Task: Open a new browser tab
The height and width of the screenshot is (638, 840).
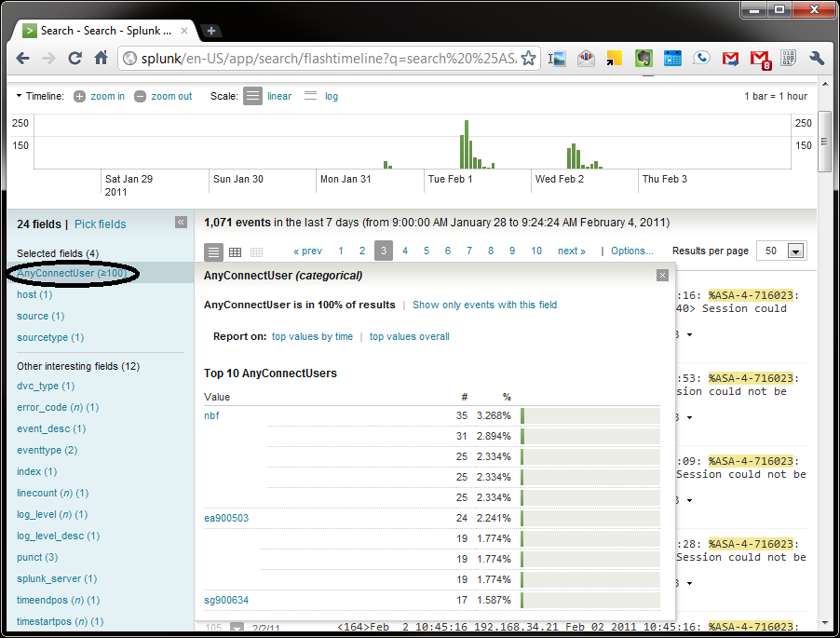Action: [x=211, y=29]
